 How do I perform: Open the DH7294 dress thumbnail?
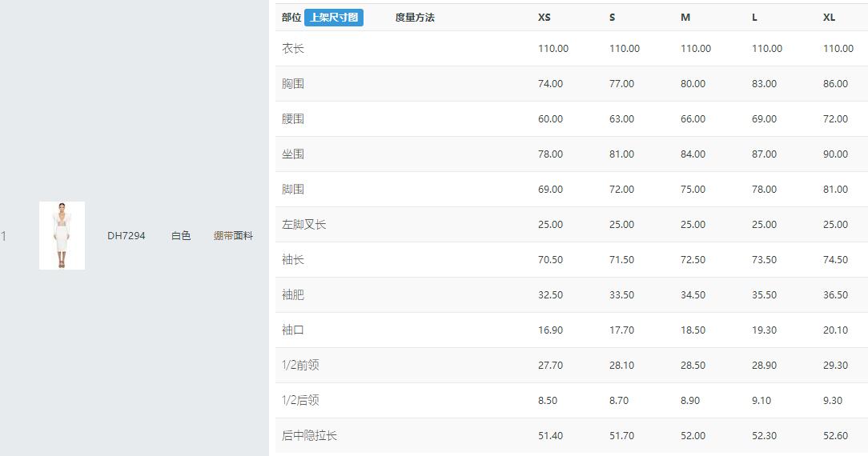(62, 235)
